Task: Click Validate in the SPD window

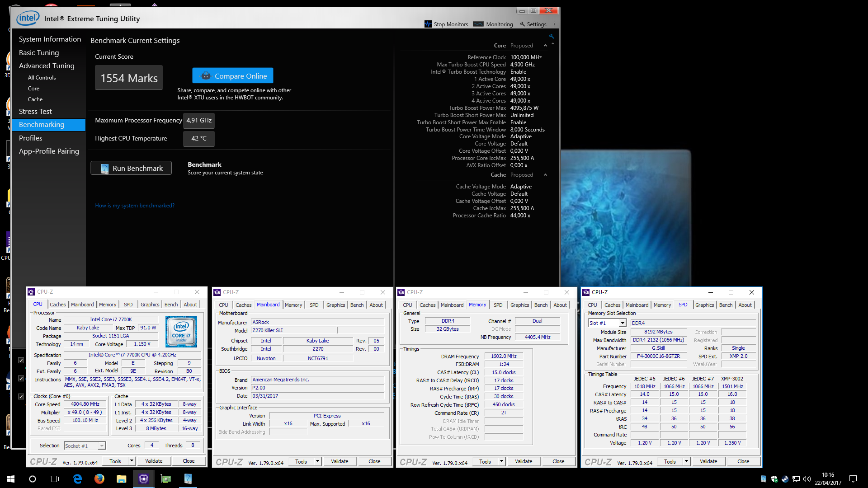Action: [x=708, y=461]
